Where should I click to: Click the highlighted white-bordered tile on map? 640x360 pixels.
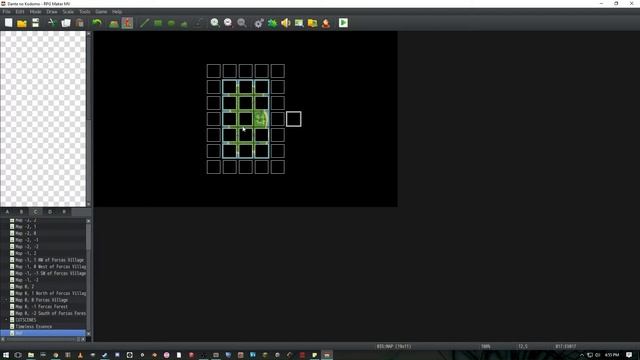pos(293,119)
